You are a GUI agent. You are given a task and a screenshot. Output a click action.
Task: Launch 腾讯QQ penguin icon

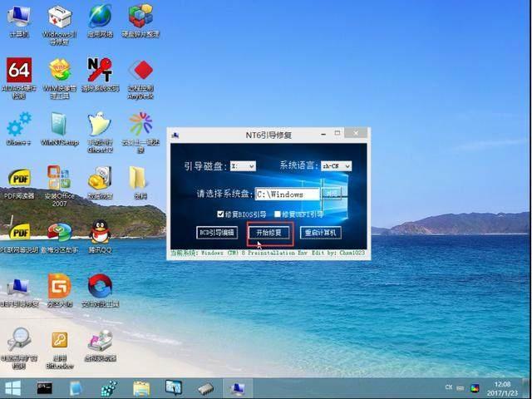(100, 237)
